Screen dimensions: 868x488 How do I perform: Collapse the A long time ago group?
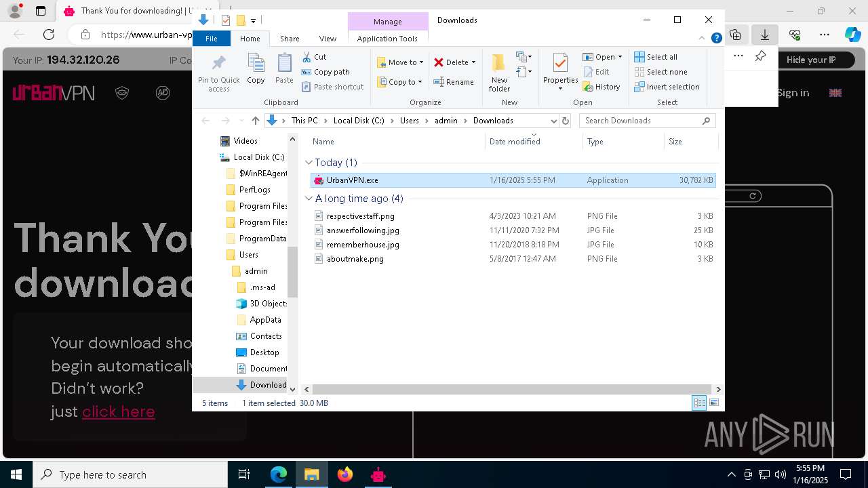click(309, 199)
